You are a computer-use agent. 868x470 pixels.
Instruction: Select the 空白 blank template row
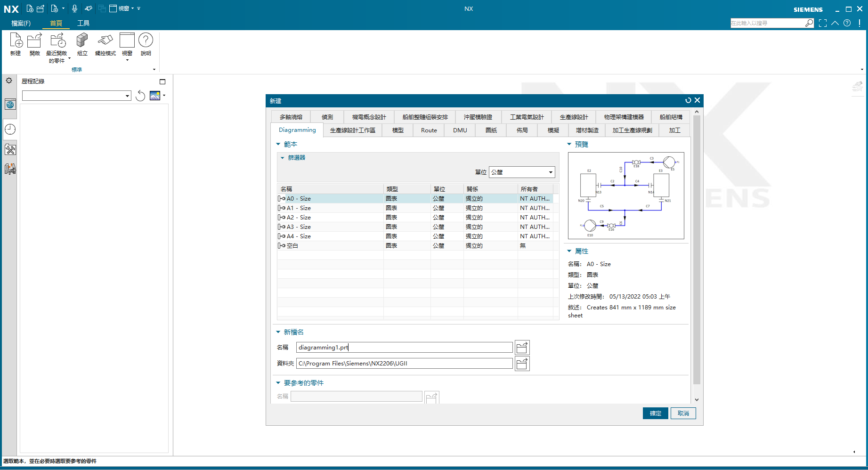point(415,246)
